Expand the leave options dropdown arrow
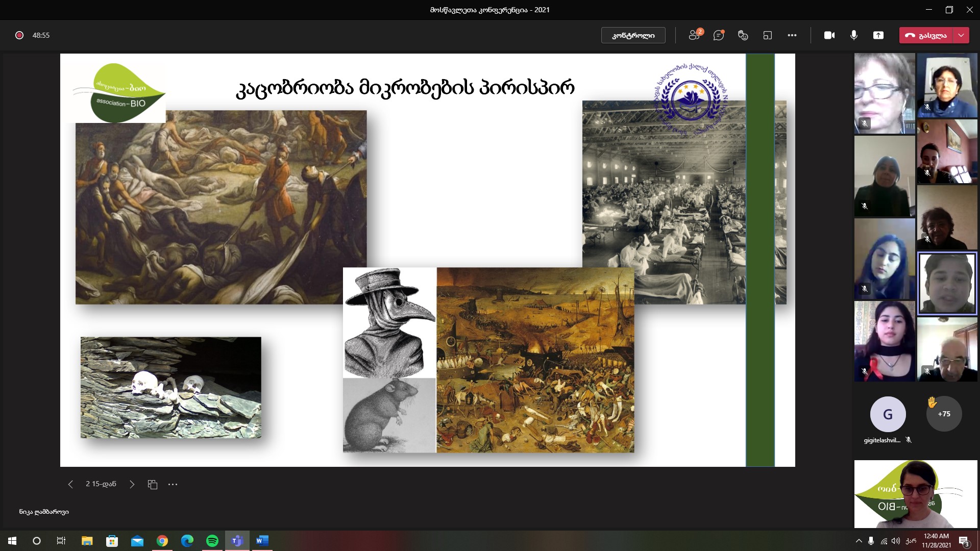Image resolution: width=980 pixels, height=551 pixels. coord(961,35)
